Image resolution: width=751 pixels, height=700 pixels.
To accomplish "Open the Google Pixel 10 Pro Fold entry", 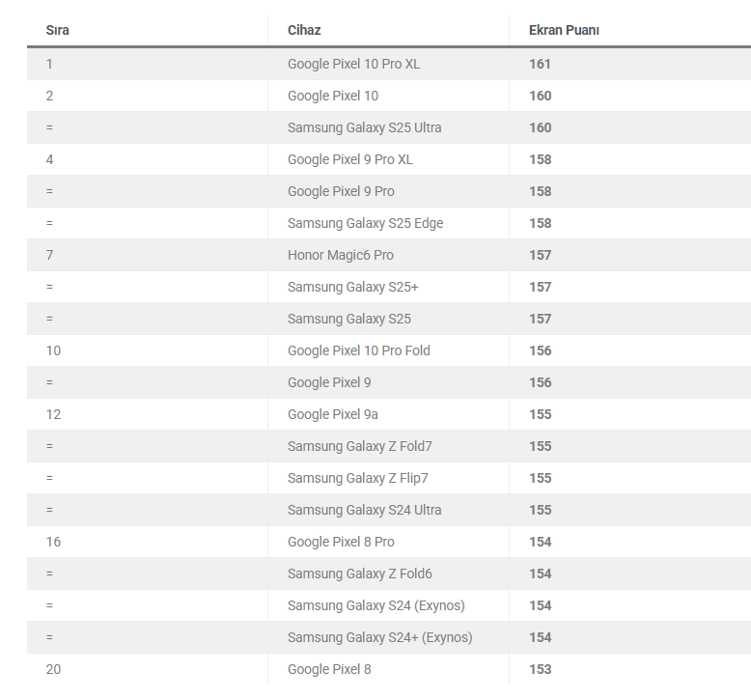I will pos(358,350).
